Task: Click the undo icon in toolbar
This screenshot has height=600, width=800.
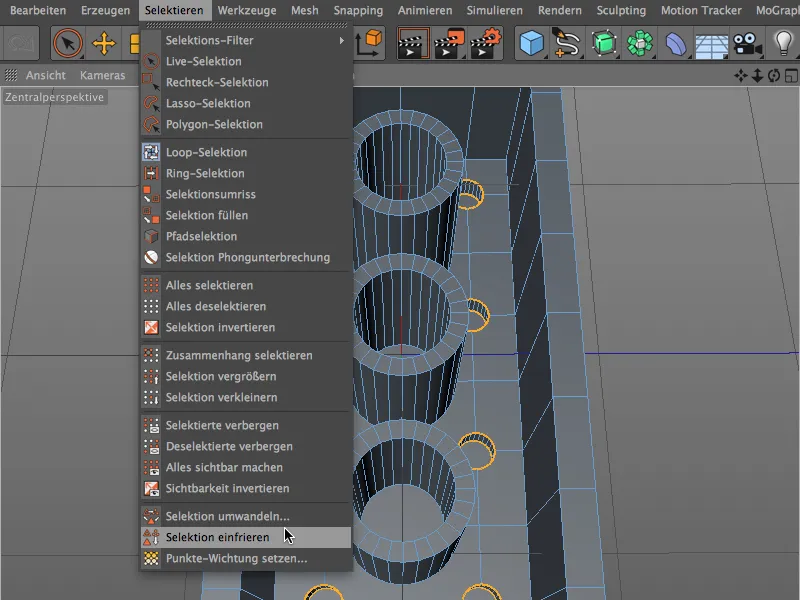Action: point(21,43)
